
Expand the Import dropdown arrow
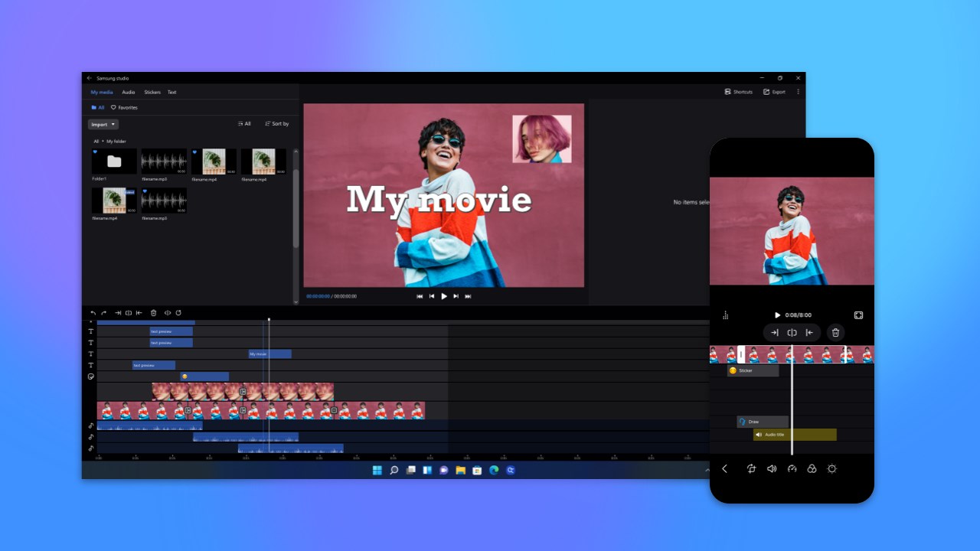click(113, 124)
